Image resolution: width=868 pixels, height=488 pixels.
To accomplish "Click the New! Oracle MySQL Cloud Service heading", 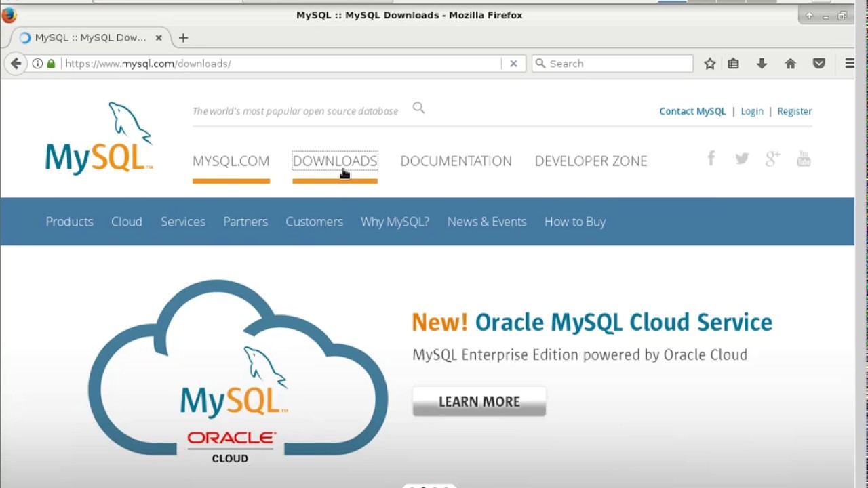I will (x=592, y=322).
